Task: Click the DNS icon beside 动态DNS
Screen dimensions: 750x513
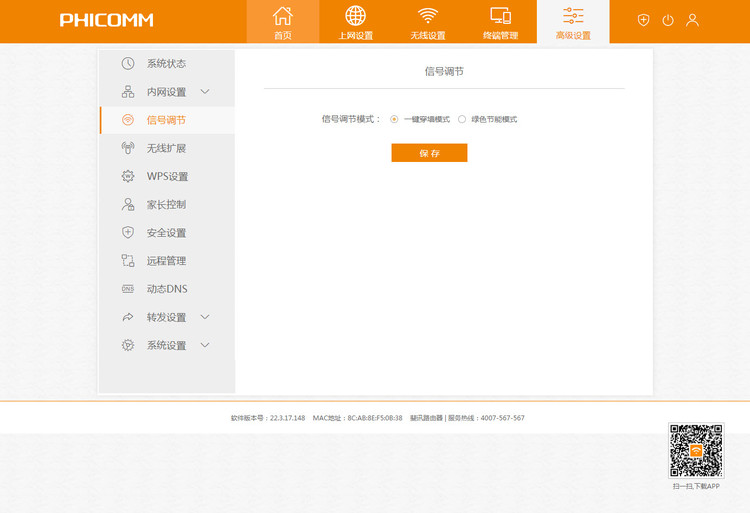Action: pyautogui.click(x=128, y=289)
